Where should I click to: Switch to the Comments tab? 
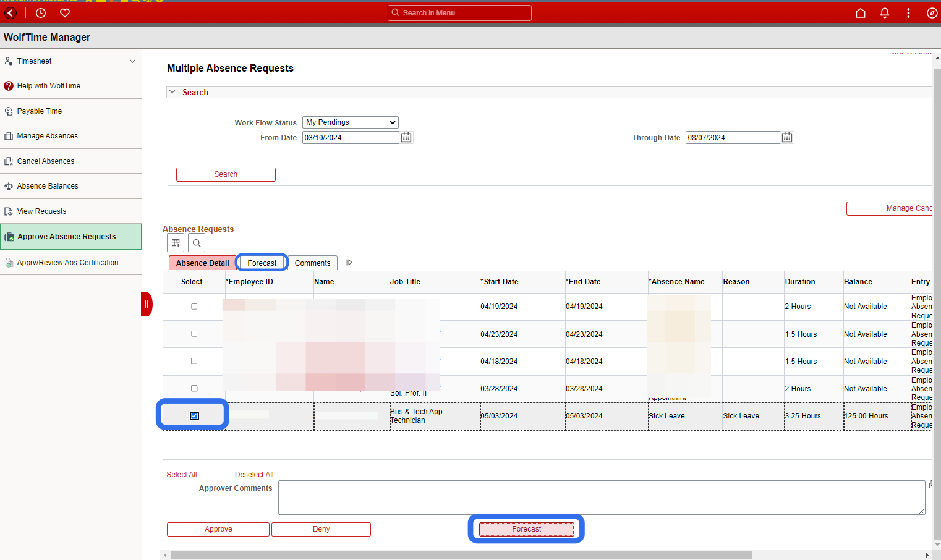point(312,263)
